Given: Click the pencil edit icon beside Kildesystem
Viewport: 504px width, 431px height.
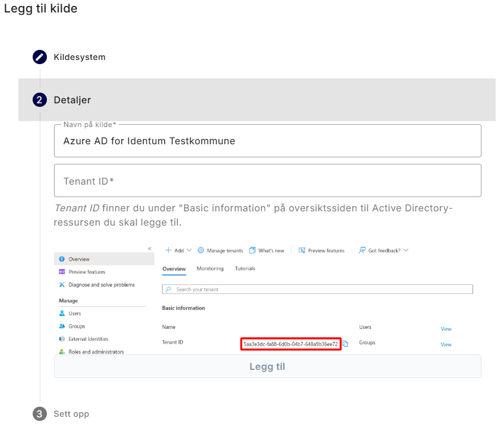Looking at the screenshot, I should click(x=40, y=57).
